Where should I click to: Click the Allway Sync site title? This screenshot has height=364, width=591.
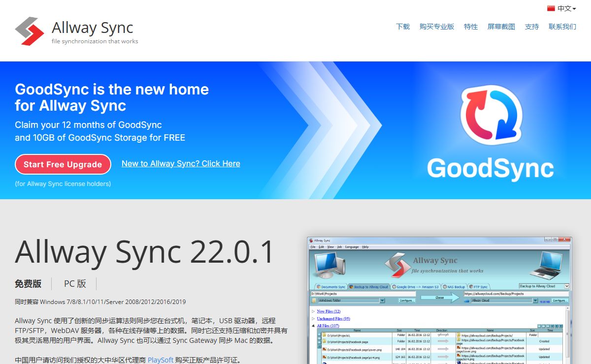(x=93, y=28)
